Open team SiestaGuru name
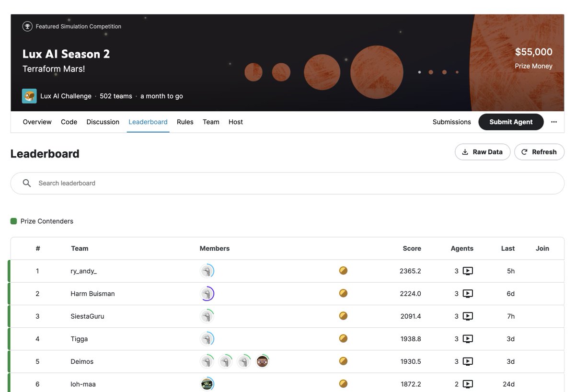 pyautogui.click(x=87, y=316)
